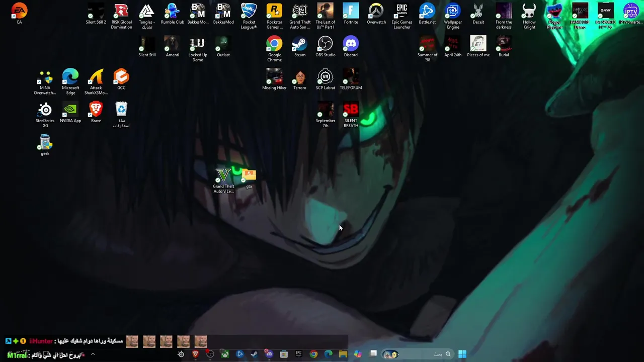Open the gta folder on desktop
Viewport: 644px width, 362px height.
(x=249, y=177)
